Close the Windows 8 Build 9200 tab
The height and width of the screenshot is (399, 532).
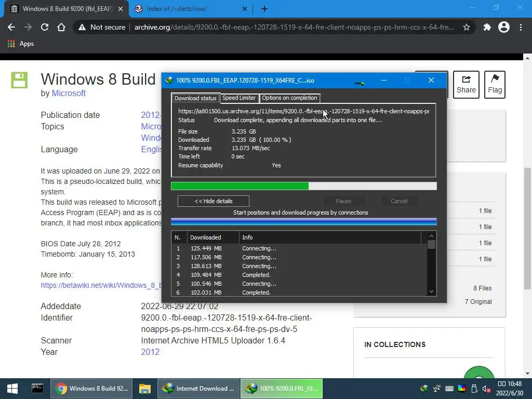[x=121, y=9]
